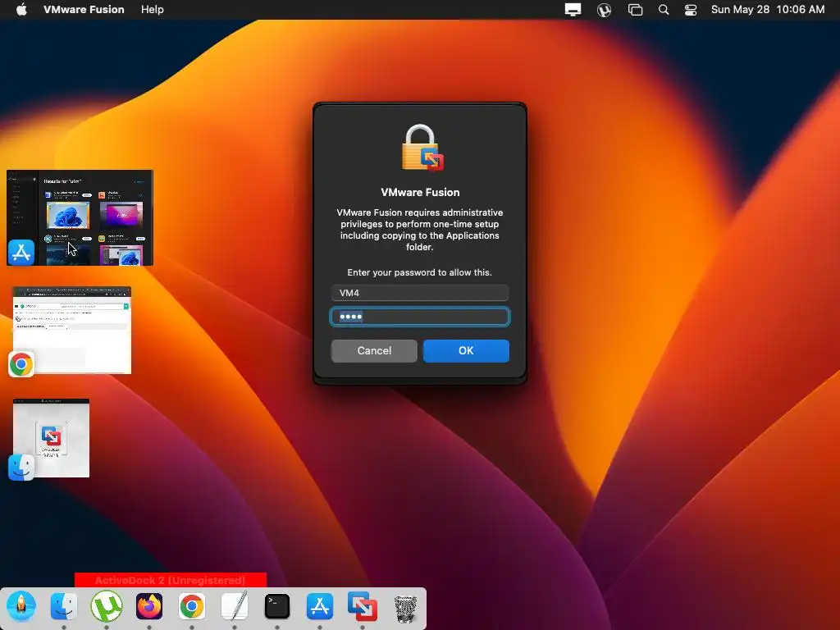Select the Finder VMware window thumbnail

pyautogui.click(x=52, y=438)
